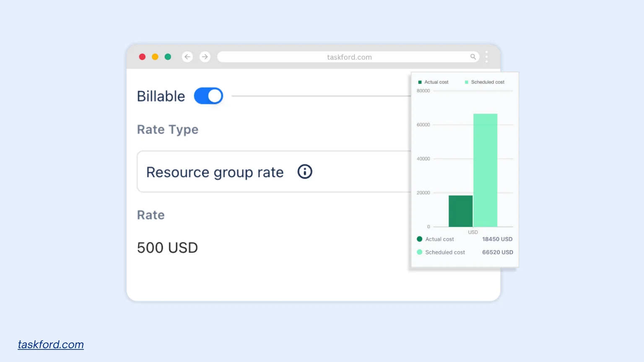The image size is (644, 362).
Task: Click the magnifying glass search icon
Action: point(473,57)
